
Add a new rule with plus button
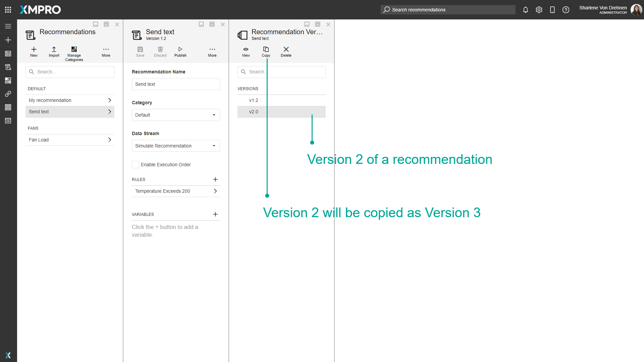[x=215, y=179]
